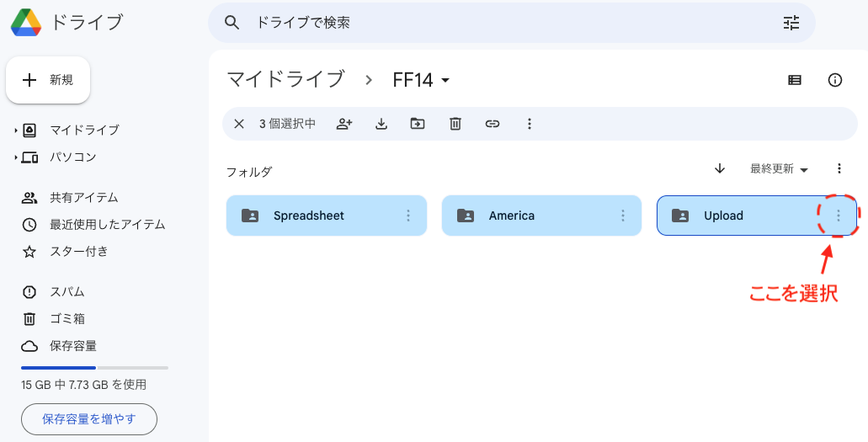Expand the マイドライブ tree in sidebar
868x442 pixels.
tap(15, 130)
